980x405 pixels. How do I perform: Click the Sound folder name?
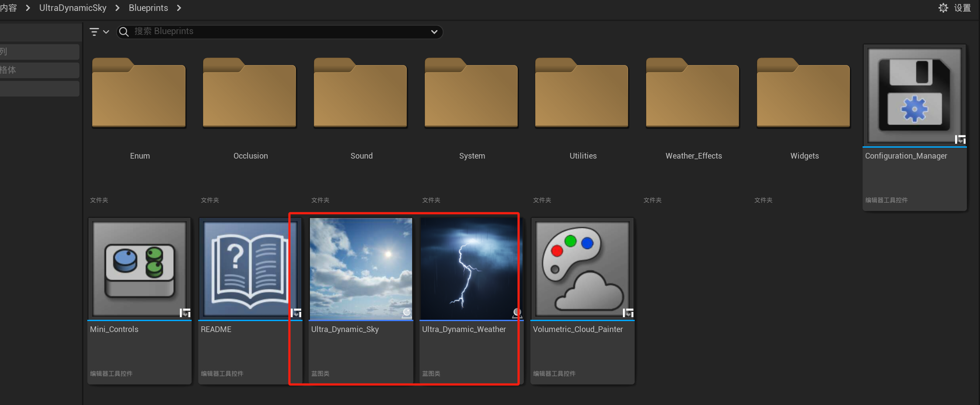pos(361,156)
